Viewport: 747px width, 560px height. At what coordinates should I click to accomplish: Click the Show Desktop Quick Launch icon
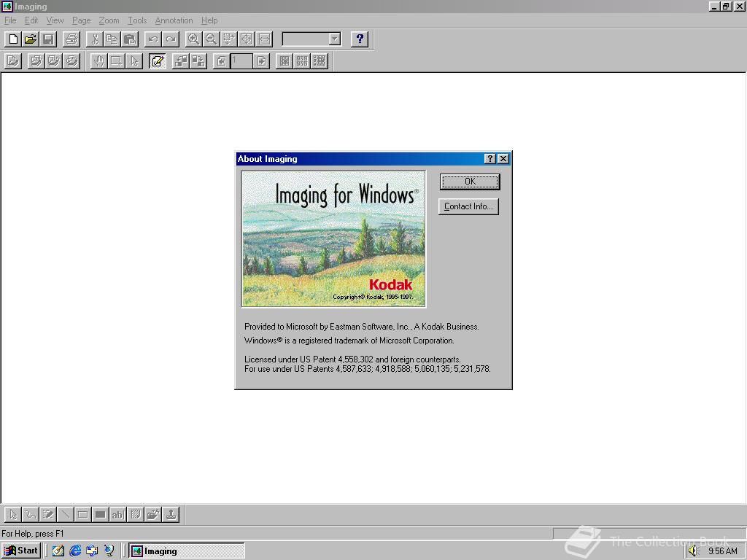tap(58, 551)
